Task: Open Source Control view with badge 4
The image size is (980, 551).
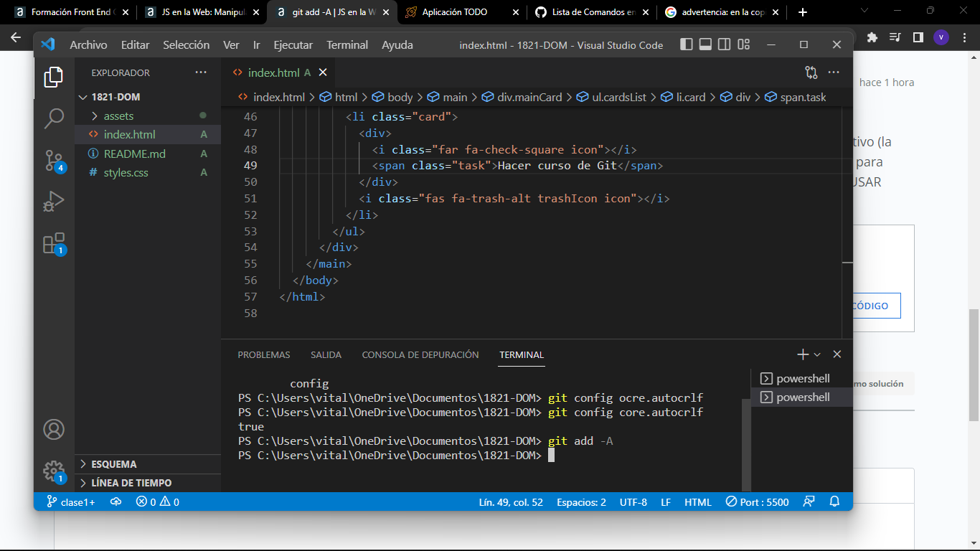Action: coord(54,161)
